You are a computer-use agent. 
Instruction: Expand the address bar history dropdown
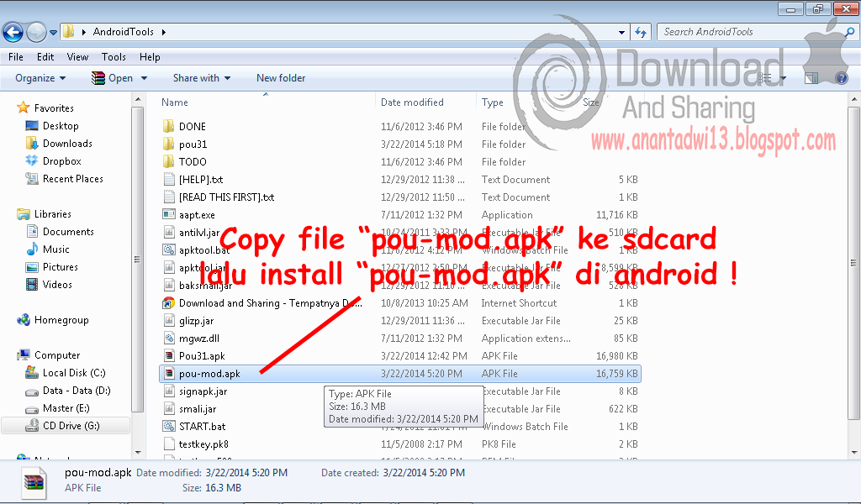tap(621, 33)
